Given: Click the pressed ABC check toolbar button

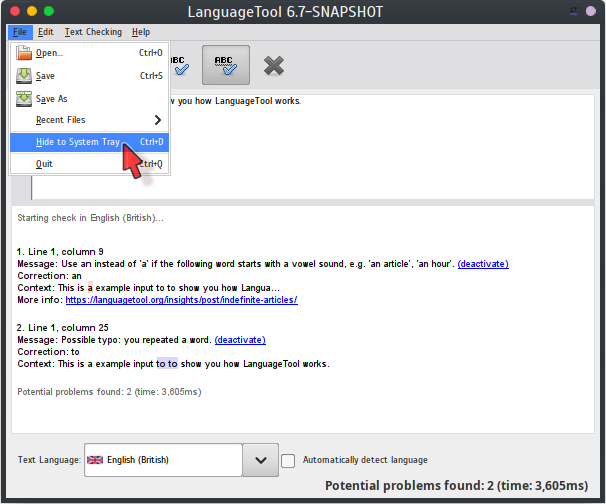Looking at the screenshot, I should pyautogui.click(x=226, y=65).
